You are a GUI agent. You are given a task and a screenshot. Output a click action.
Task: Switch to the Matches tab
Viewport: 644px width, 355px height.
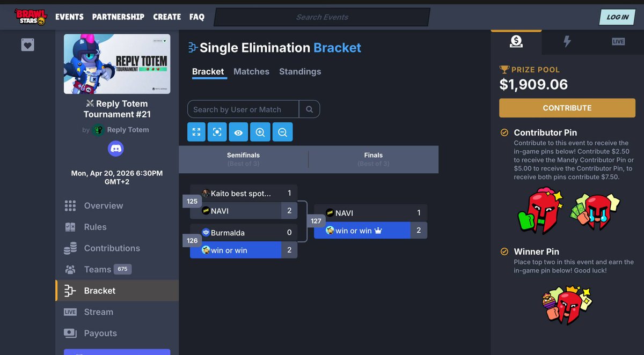tap(251, 71)
